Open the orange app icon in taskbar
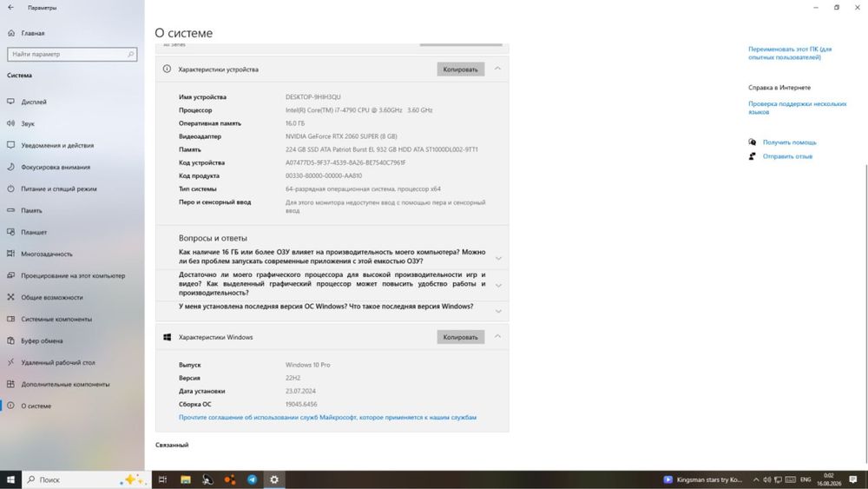 tap(230, 479)
